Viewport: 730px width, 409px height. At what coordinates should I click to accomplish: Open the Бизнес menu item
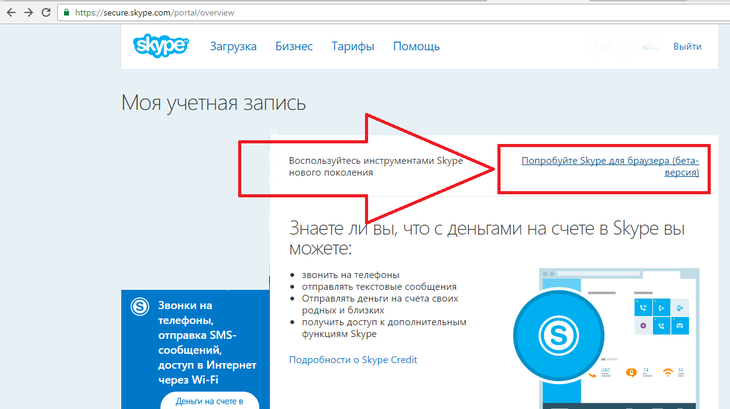(x=294, y=46)
